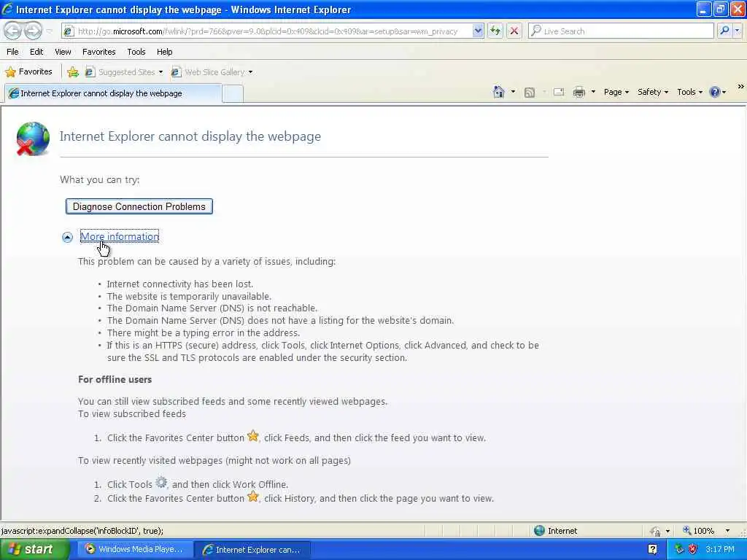The width and height of the screenshot is (747, 560).
Task: Open the command bar Tools menu
Action: (689, 93)
